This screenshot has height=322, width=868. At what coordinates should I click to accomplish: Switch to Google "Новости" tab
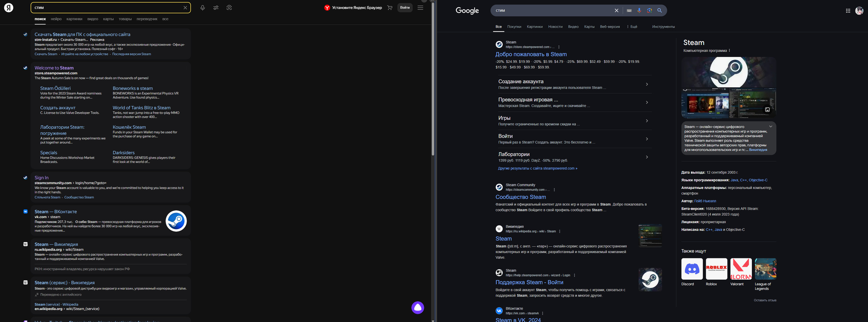tap(555, 27)
